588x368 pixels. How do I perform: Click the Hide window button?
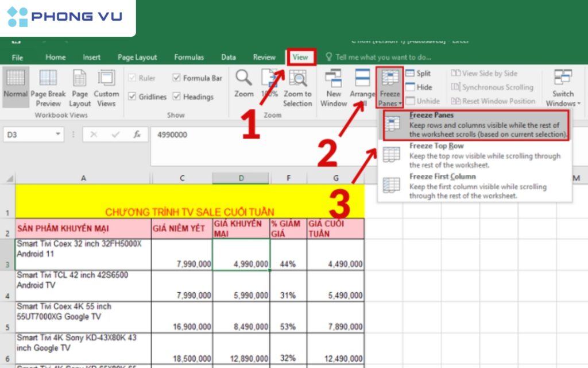click(x=419, y=87)
